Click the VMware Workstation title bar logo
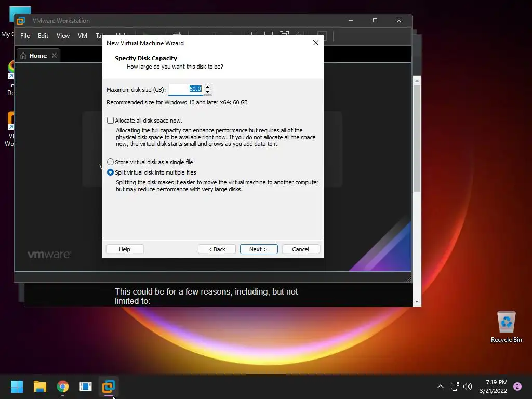Screen dimensions: 532x399 (x=21, y=21)
